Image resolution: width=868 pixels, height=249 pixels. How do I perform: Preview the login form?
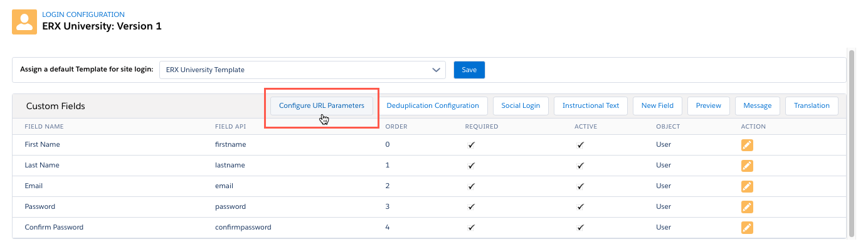(709, 105)
